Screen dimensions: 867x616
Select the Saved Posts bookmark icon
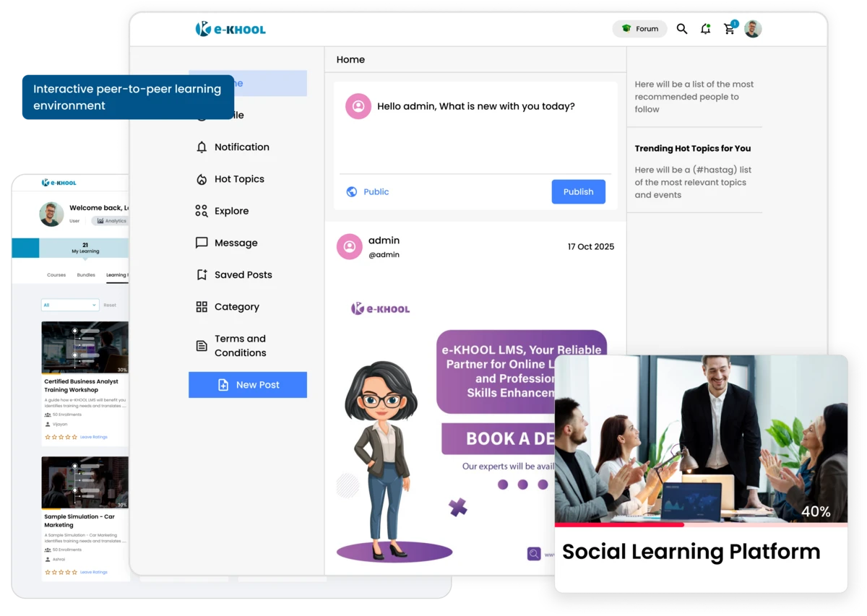[x=201, y=274]
